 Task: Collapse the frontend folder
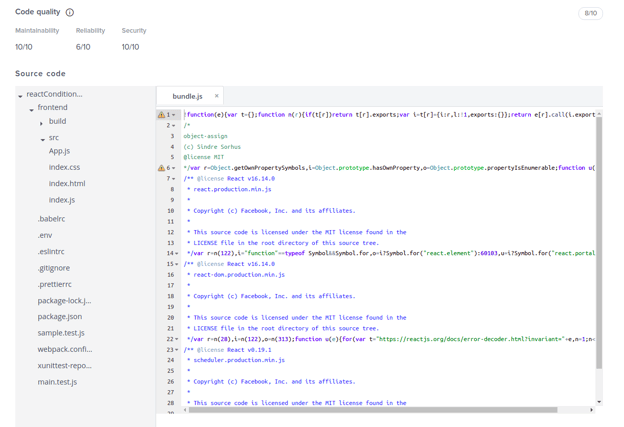click(31, 109)
